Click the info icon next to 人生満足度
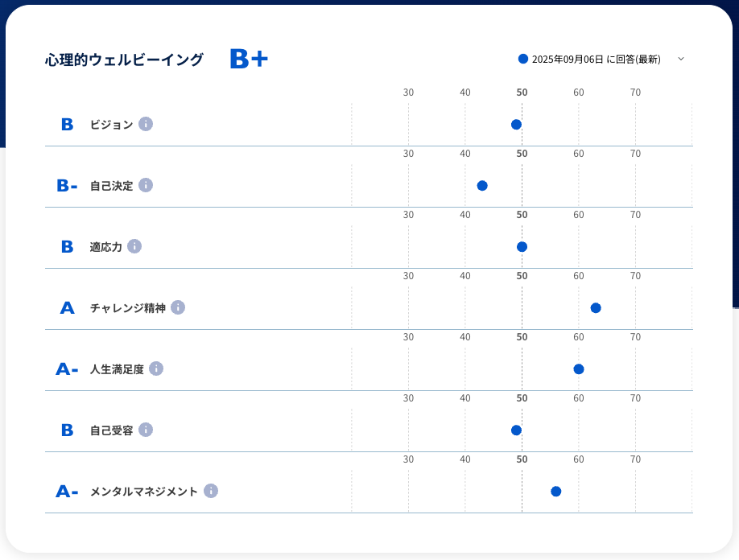The width and height of the screenshot is (739, 560). coord(156,369)
